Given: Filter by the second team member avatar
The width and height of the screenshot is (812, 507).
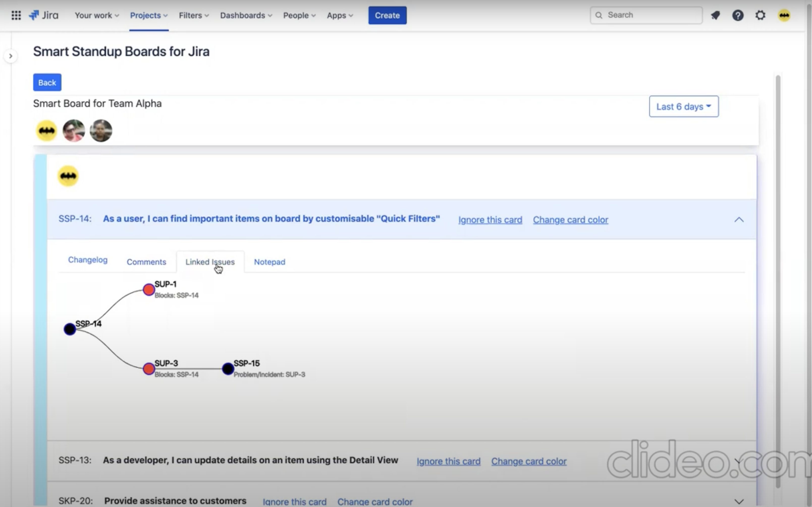Looking at the screenshot, I should point(74,131).
